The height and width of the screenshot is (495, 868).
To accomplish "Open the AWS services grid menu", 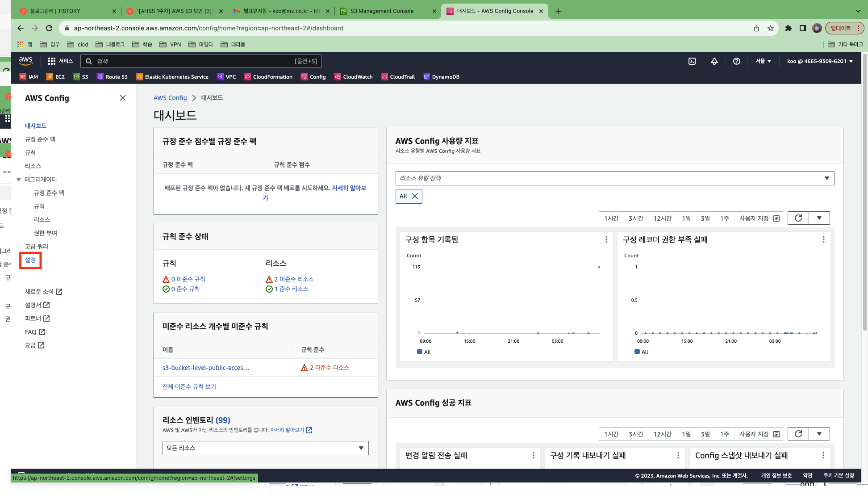I will point(52,61).
